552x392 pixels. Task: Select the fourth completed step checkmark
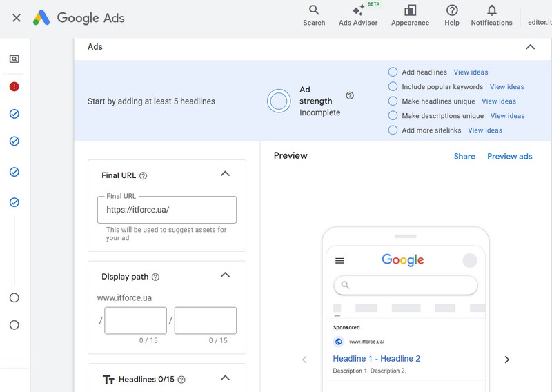(x=14, y=202)
